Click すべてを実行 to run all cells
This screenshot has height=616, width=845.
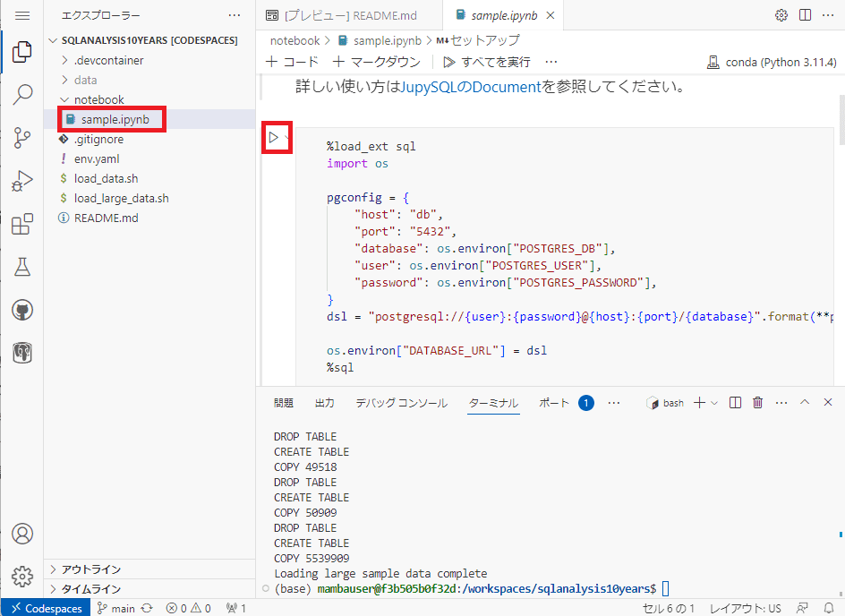pos(488,62)
